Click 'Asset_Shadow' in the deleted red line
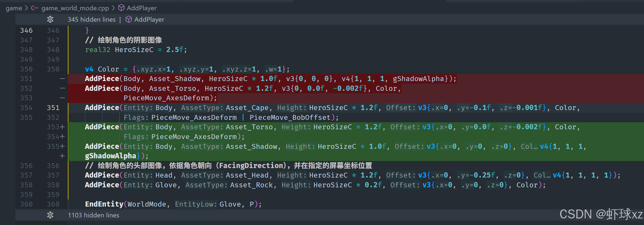Viewport: 644px width, 225px height. point(175,79)
